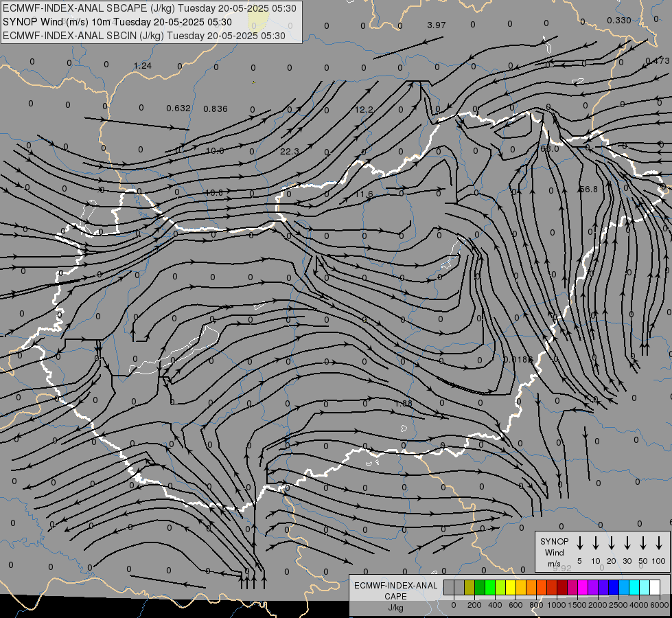Click the CAPE value 12.2 on map
The height and width of the screenshot is (618, 672).
click(364, 110)
